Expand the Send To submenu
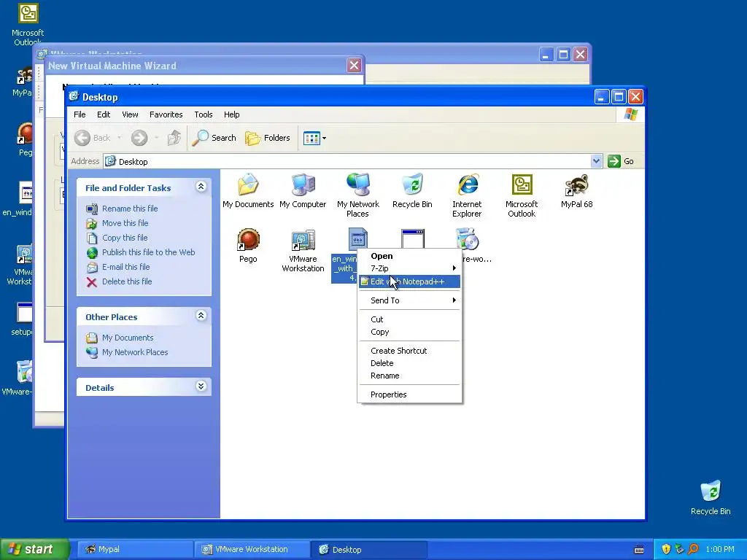 410,300
